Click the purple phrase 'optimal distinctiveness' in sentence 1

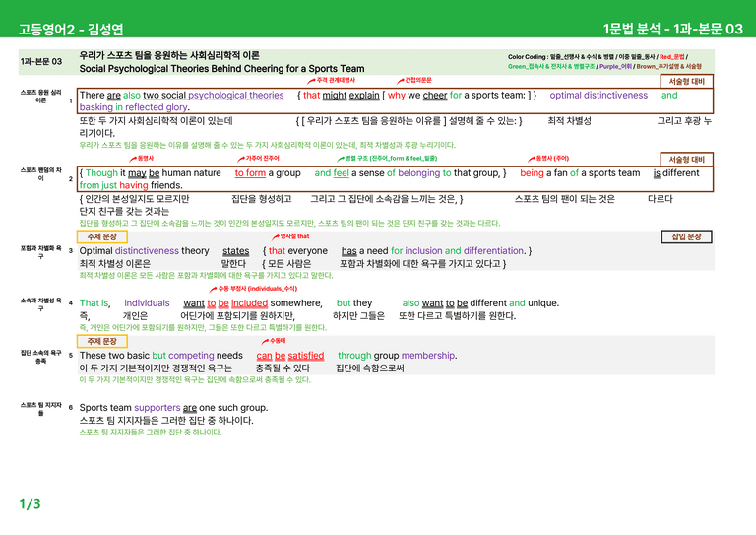tap(598, 96)
